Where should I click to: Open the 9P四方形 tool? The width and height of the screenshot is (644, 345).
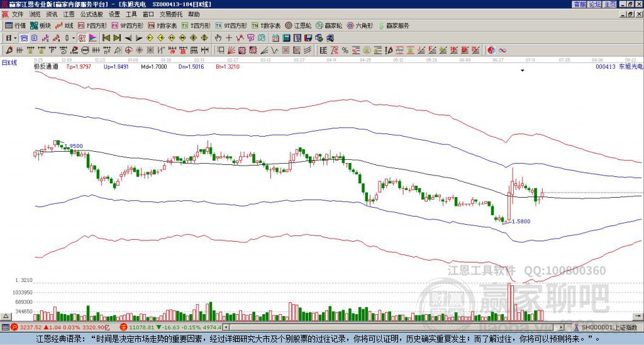point(127,25)
